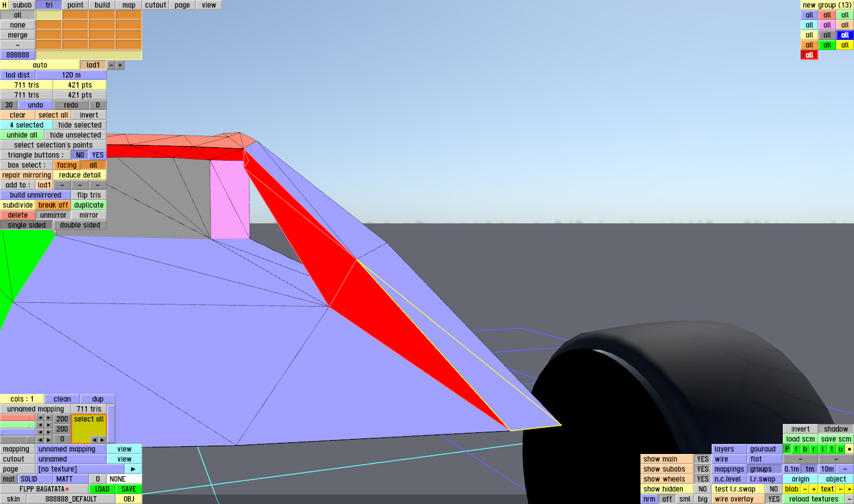The image size is (854, 504).
Task: Toggle show subobs YES button
Action: [x=703, y=469]
